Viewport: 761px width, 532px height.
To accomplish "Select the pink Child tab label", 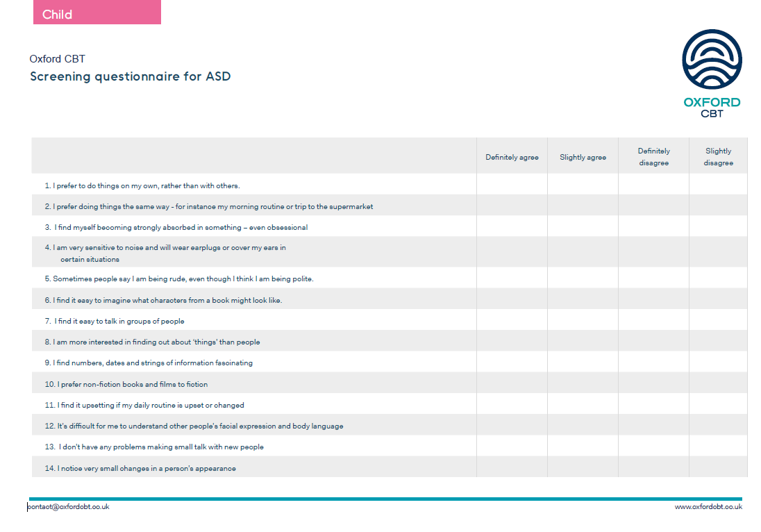I will [97, 13].
